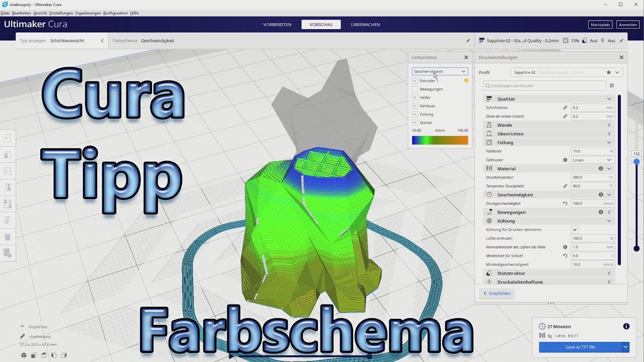Image resolution: width=644 pixels, height=362 pixels.
Task: Click the info icon in Geschwindigkeit header
Action: 601,195
